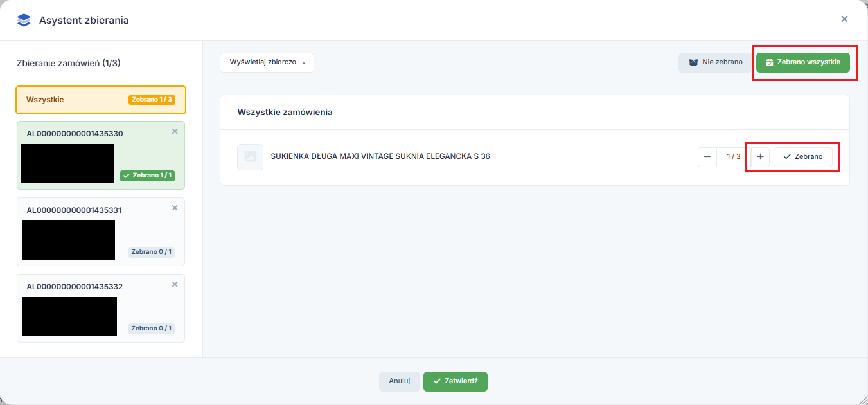Select order AL000000000001435331
The height and width of the screenshot is (405, 868).
[x=75, y=210]
